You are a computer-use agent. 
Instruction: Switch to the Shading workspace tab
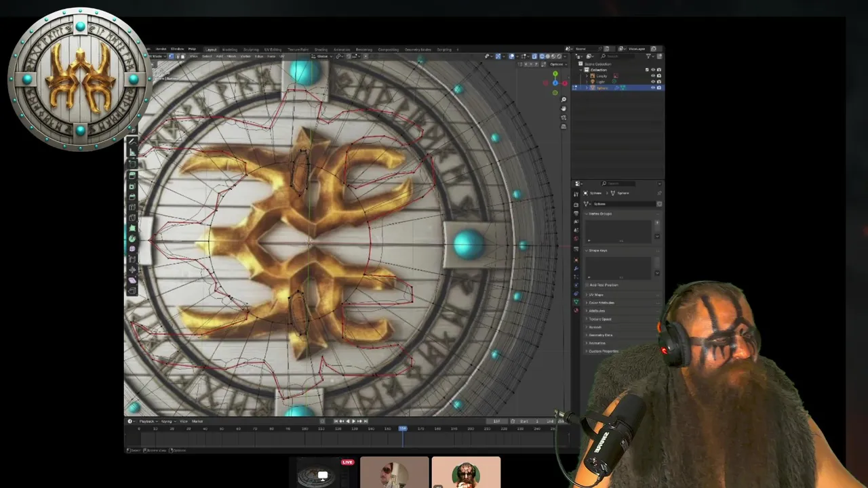pyautogui.click(x=321, y=49)
